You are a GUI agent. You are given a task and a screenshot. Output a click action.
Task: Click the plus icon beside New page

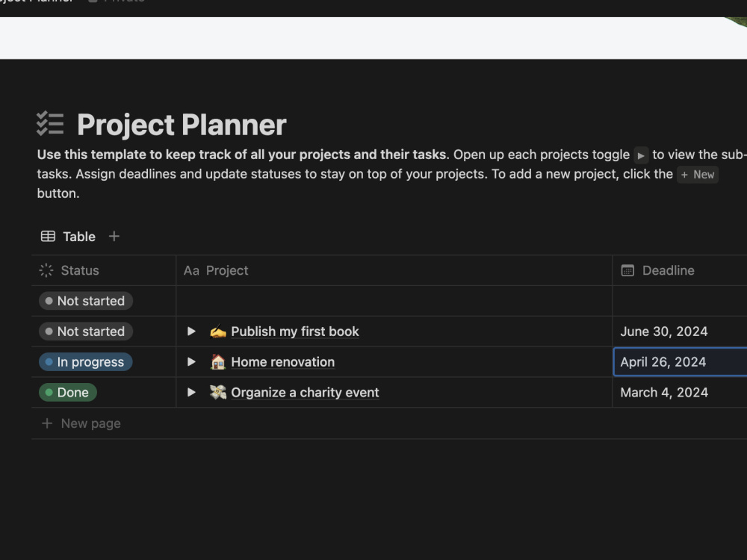pyautogui.click(x=46, y=423)
